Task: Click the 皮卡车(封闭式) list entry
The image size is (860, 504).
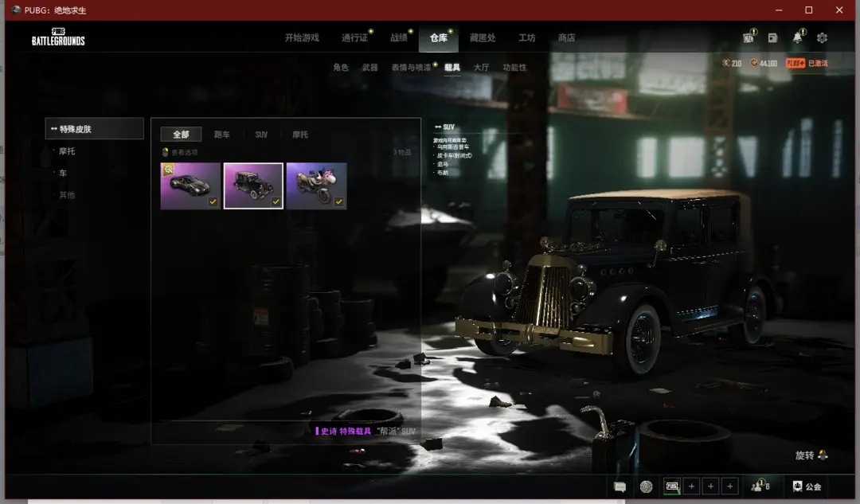Action: (x=454, y=155)
